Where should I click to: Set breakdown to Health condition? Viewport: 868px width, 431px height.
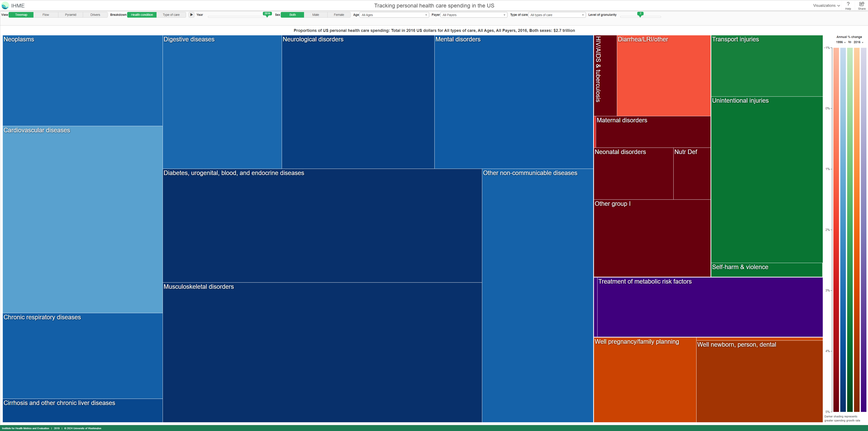[x=142, y=15]
